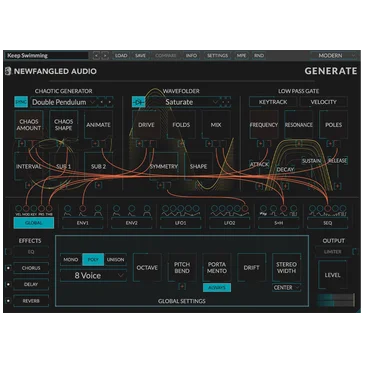
Task: Toggle the Reverb effect power
Action: pos(8,301)
